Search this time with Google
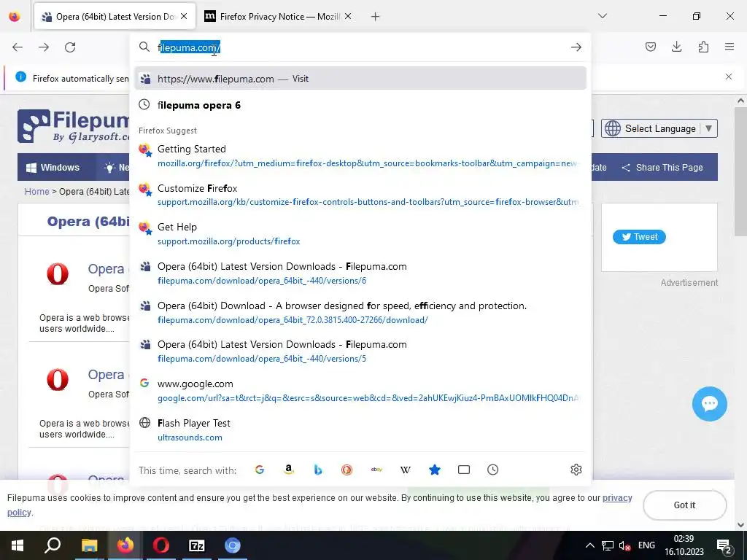747x560 pixels. click(260, 470)
